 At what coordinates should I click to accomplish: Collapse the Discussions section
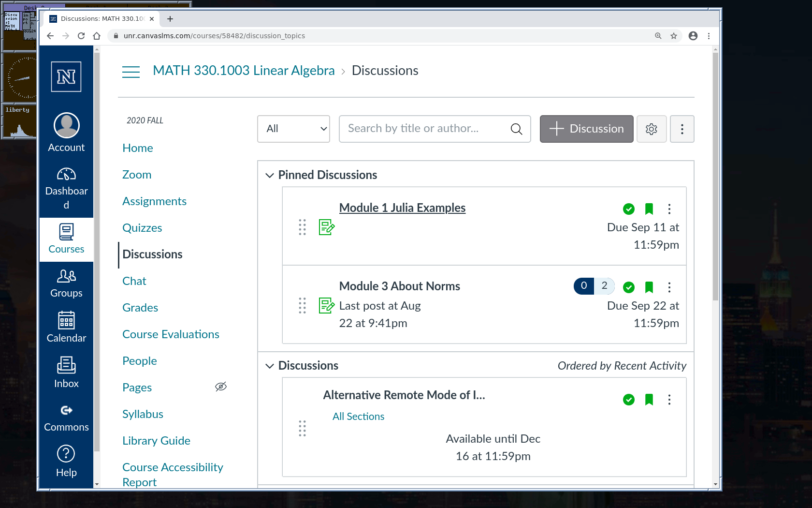coord(270,366)
